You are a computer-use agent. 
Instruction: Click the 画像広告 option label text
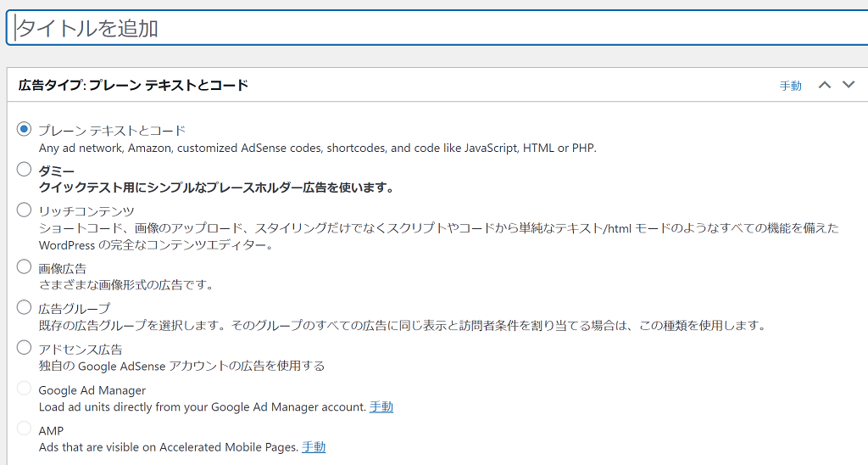[x=63, y=268]
